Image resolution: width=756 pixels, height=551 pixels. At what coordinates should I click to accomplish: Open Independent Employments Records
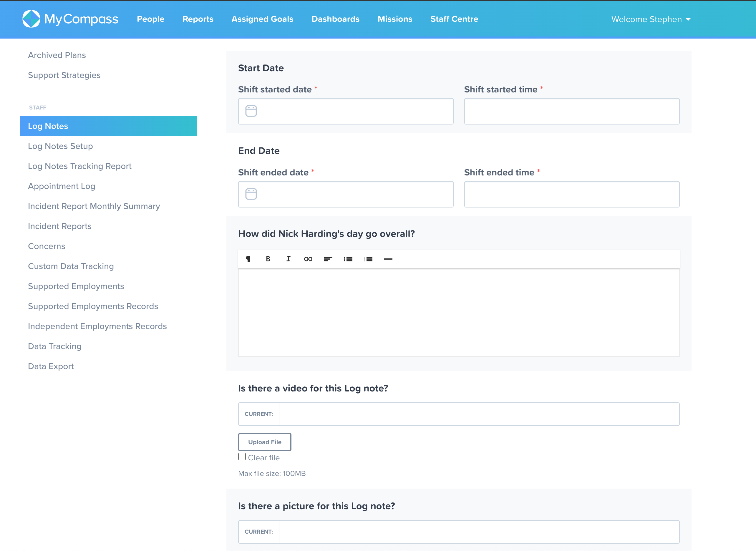(97, 326)
